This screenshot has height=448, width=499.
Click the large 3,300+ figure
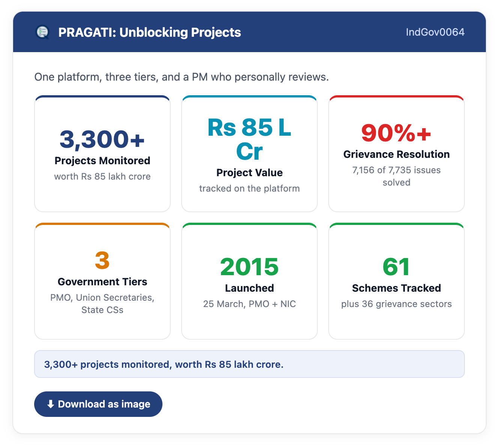click(x=102, y=139)
